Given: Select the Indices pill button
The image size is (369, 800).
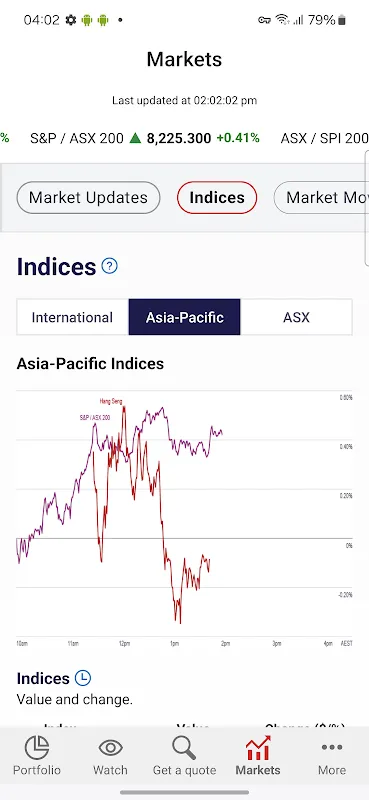Looking at the screenshot, I should pos(217,197).
